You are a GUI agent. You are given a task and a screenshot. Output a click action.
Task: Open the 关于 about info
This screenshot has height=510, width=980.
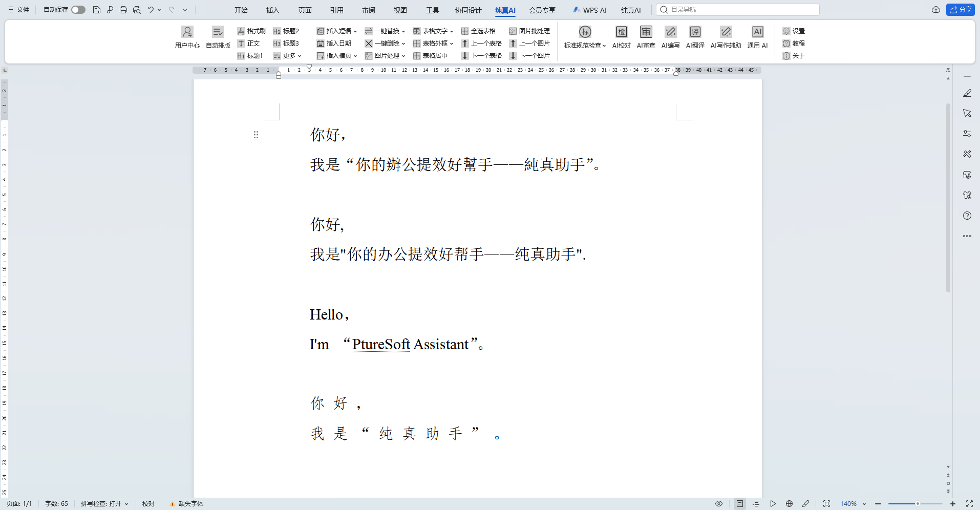point(794,56)
